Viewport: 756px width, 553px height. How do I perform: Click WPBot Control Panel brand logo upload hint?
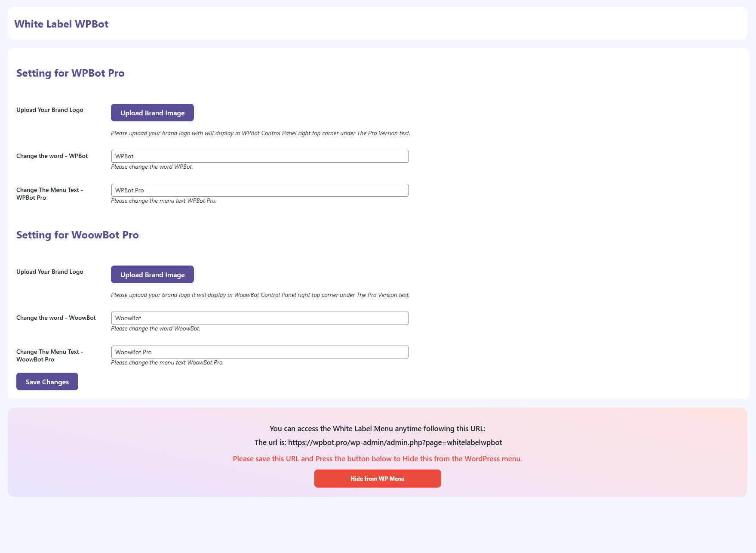261,133
